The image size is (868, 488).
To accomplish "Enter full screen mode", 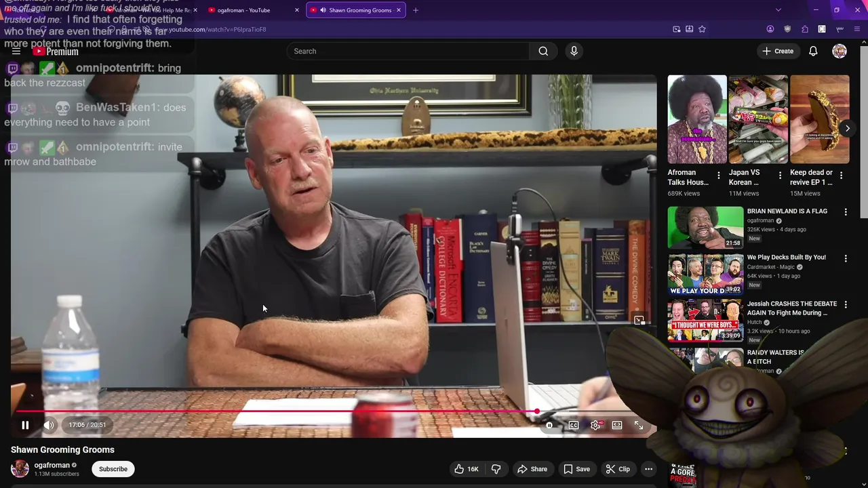I will [639, 425].
